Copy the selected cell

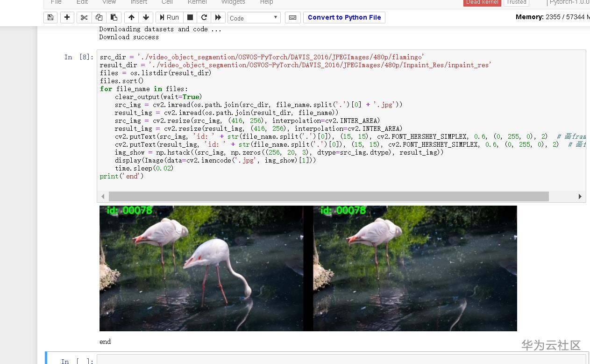coord(99,17)
